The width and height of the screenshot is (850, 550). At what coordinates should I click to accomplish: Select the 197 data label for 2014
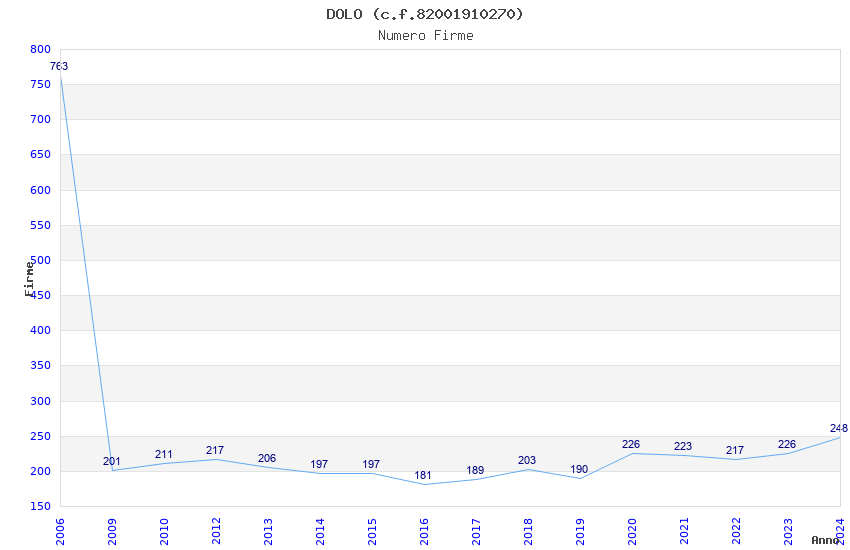pos(319,464)
